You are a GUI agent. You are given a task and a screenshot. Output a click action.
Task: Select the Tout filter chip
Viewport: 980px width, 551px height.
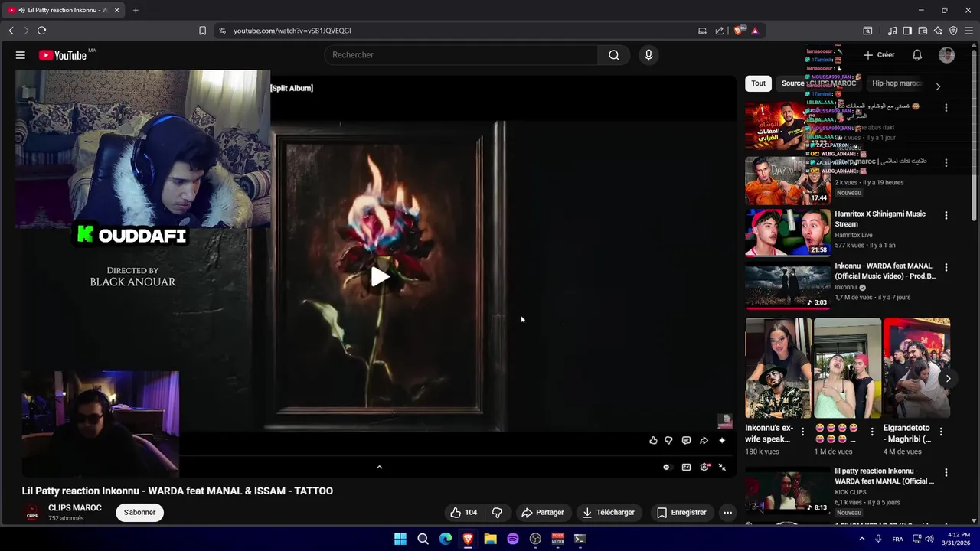click(758, 83)
